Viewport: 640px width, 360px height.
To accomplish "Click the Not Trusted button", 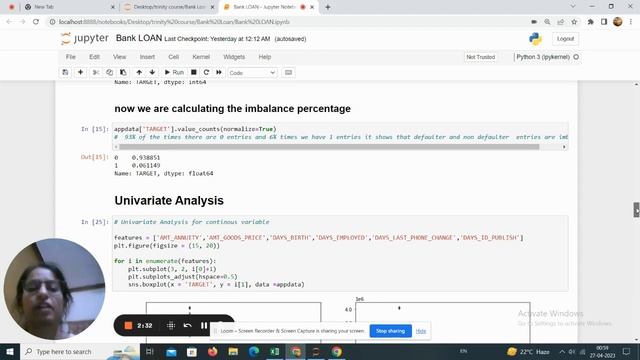I will (480, 57).
